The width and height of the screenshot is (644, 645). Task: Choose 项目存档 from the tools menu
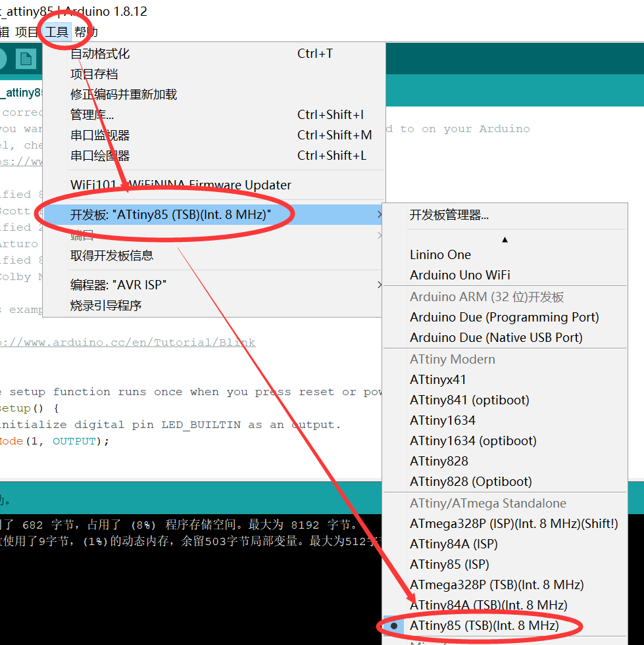pos(214,74)
